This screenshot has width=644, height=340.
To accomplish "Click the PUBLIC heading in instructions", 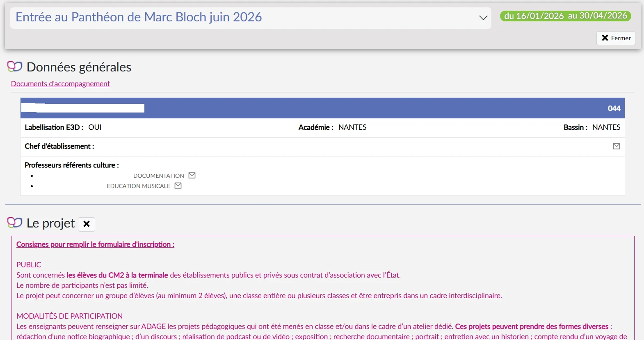I will [29, 265].
